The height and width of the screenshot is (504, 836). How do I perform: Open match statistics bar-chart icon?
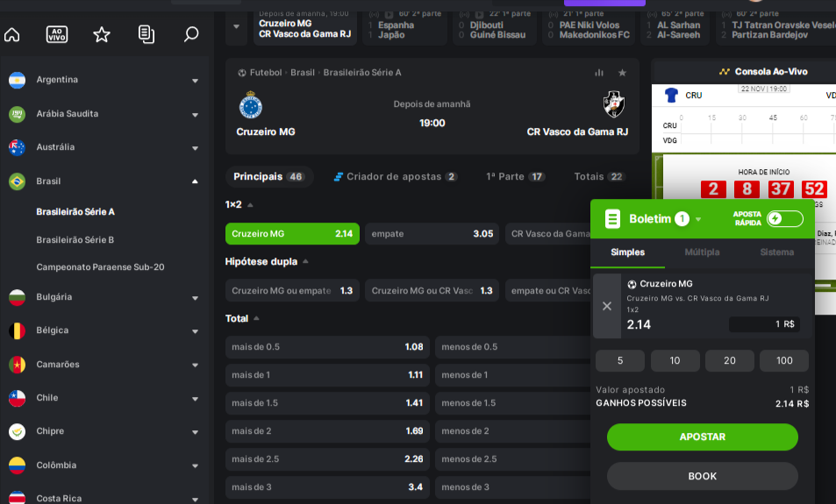pyautogui.click(x=599, y=73)
